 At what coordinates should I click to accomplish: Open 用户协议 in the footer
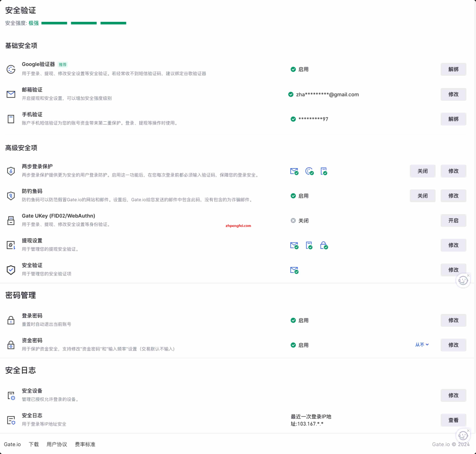pos(57,444)
